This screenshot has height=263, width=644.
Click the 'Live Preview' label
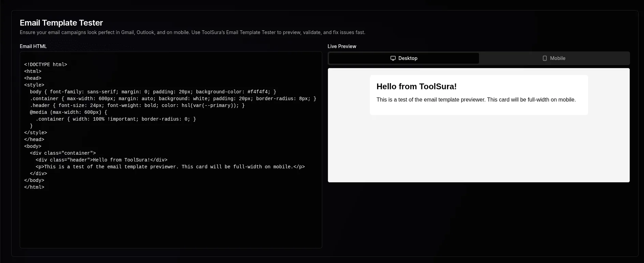coord(342,46)
